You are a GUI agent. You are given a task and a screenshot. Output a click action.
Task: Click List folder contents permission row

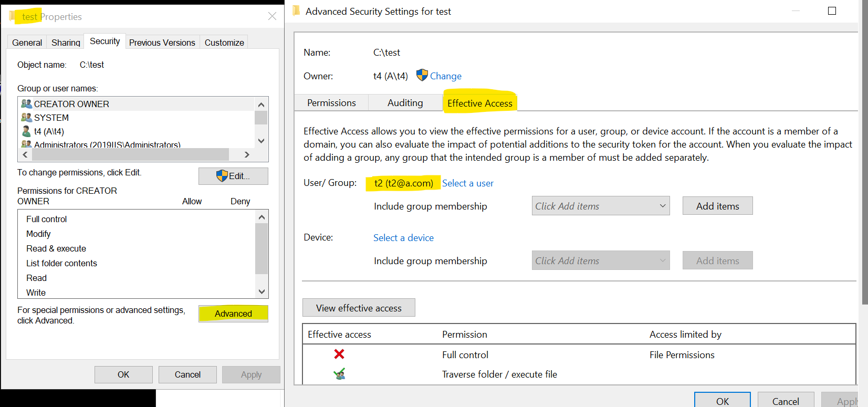click(x=137, y=263)
